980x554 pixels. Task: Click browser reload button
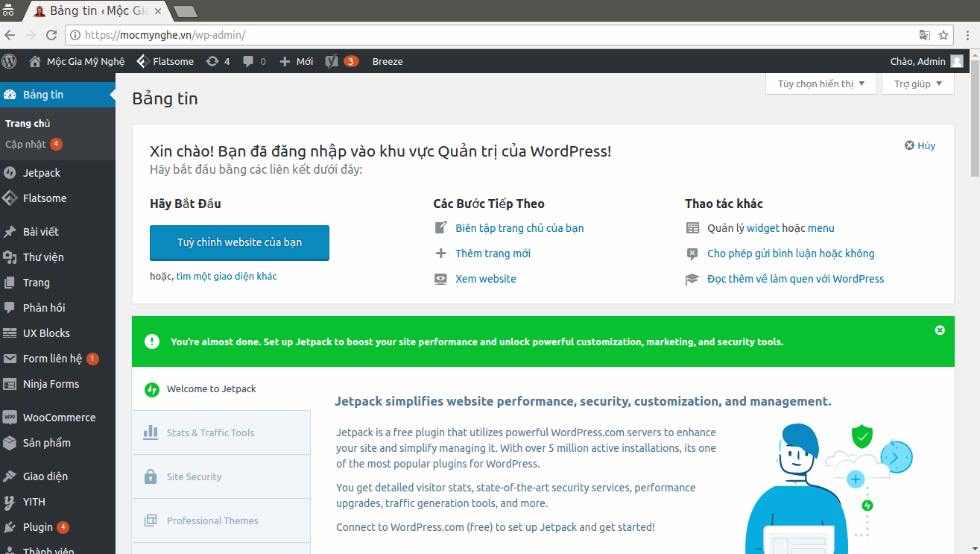51,34
